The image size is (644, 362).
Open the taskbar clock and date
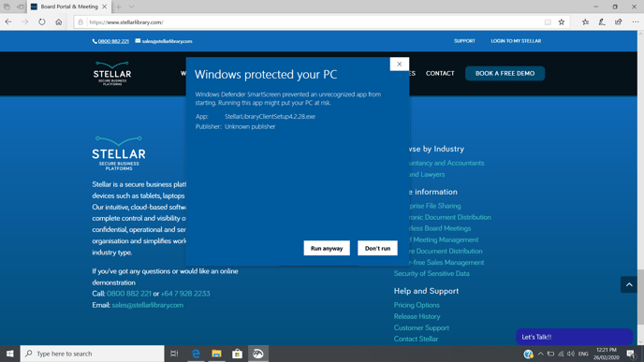point(607,354)
